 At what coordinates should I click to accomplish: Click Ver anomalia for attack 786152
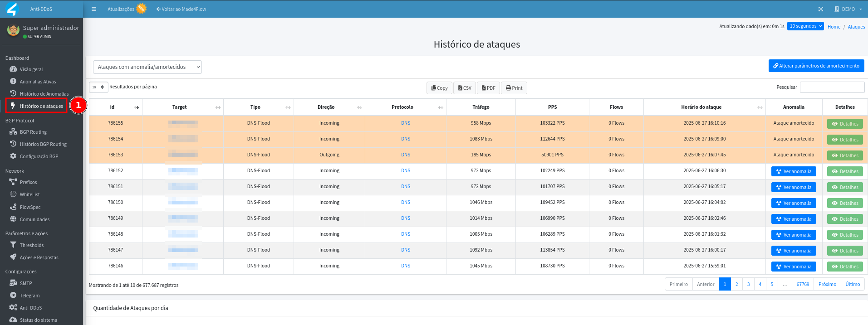pyautogui.click(x=794, y=171)
